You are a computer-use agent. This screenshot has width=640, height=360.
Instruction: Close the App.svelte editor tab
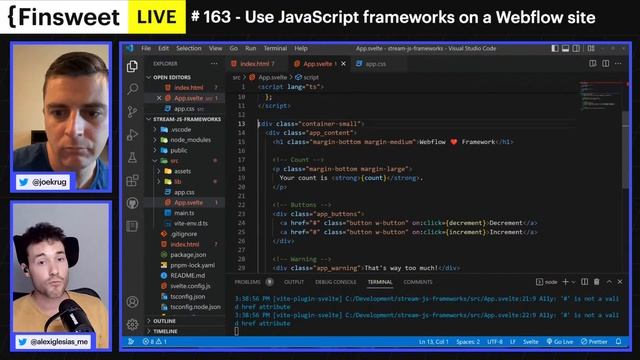coord(343,64)
